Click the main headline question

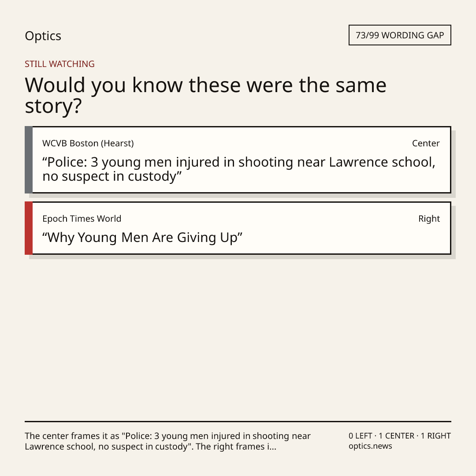[205, 95]
